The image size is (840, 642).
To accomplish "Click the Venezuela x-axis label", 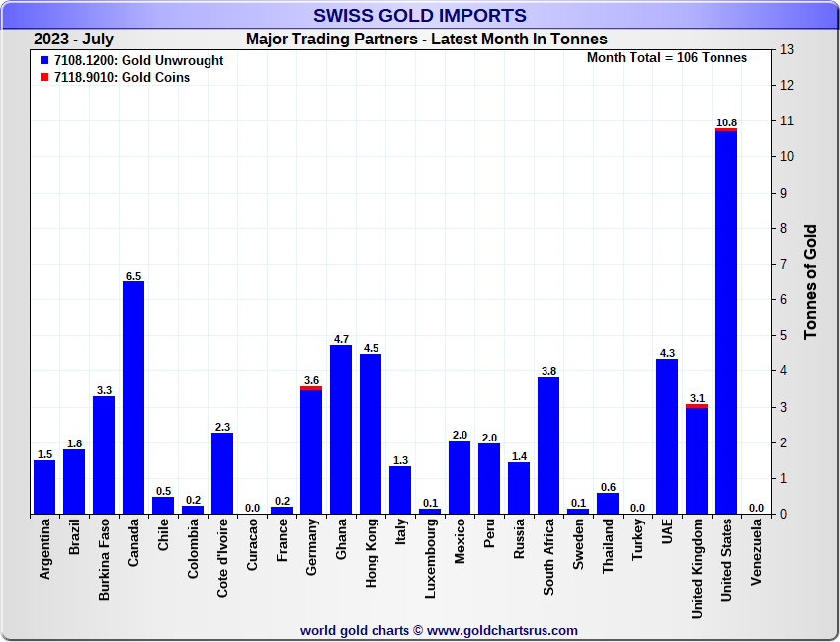I will (756, 557).
